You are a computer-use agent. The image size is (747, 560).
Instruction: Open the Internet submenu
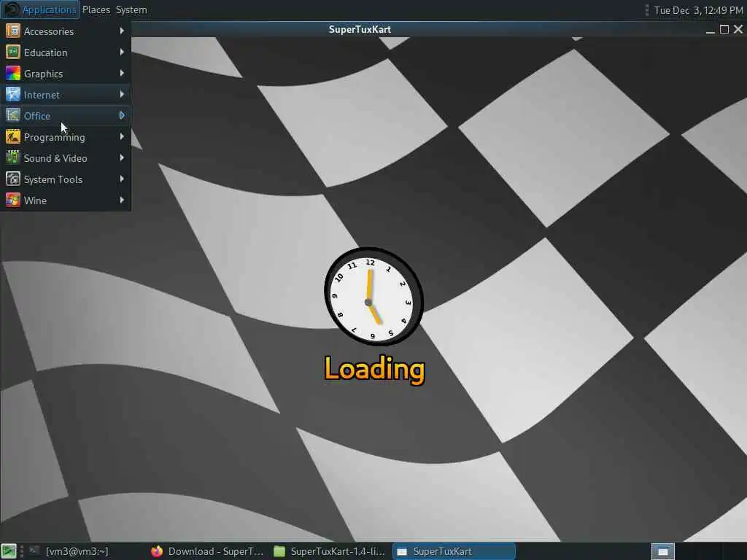click(x=65, y=94)
